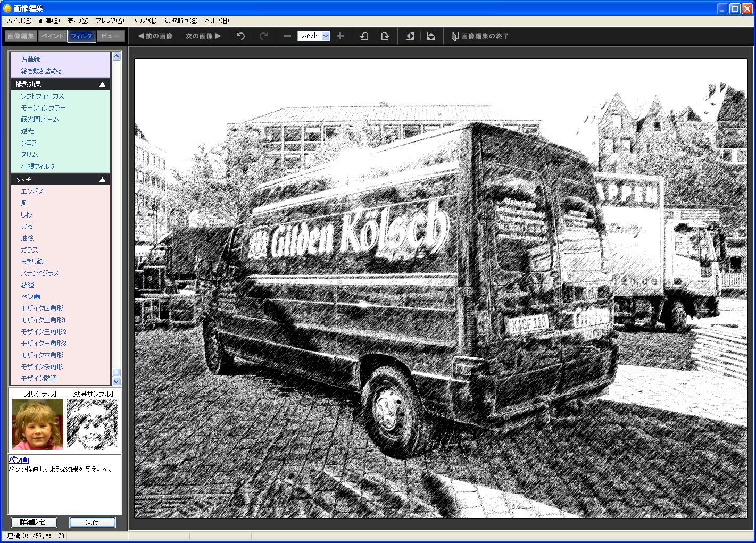Flip the image horizontally

tap(409, 36)
